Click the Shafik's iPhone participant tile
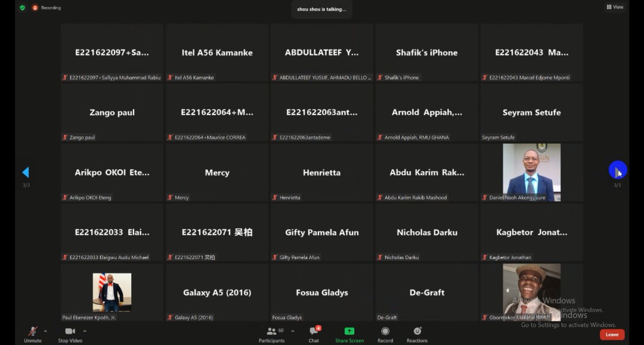Screen dimensions: 644x345 point(427,52)
